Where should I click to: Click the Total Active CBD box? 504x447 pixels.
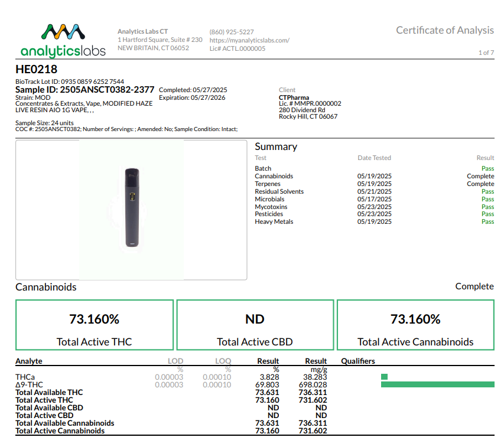pyautogui.click(x=255, y=325)
